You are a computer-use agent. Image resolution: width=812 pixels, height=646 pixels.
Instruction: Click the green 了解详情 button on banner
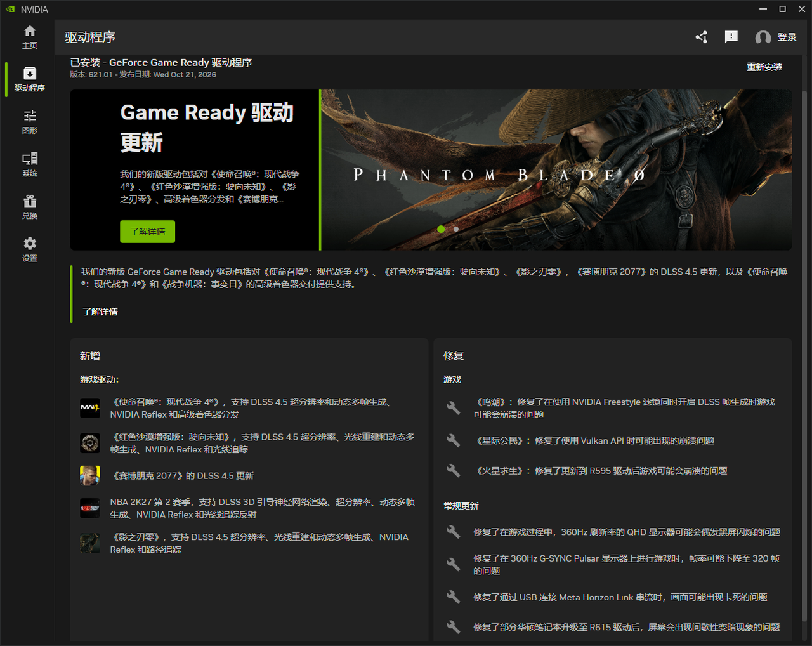click(148, 232)
